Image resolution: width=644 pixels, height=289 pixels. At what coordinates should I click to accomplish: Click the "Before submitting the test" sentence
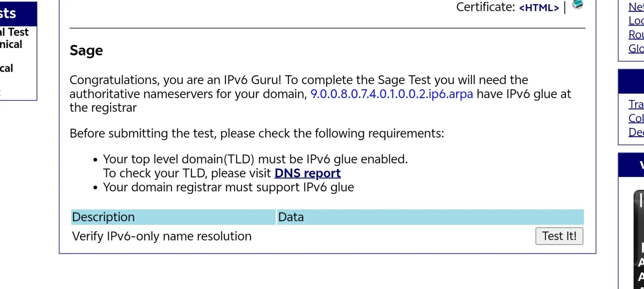pyautogui.click(x=257, y=133)
